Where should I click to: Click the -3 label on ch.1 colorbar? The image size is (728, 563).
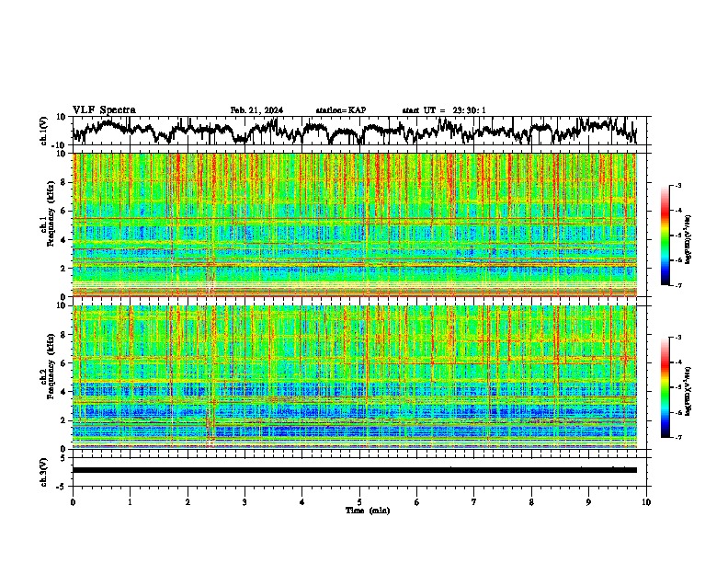click(677, 186)
